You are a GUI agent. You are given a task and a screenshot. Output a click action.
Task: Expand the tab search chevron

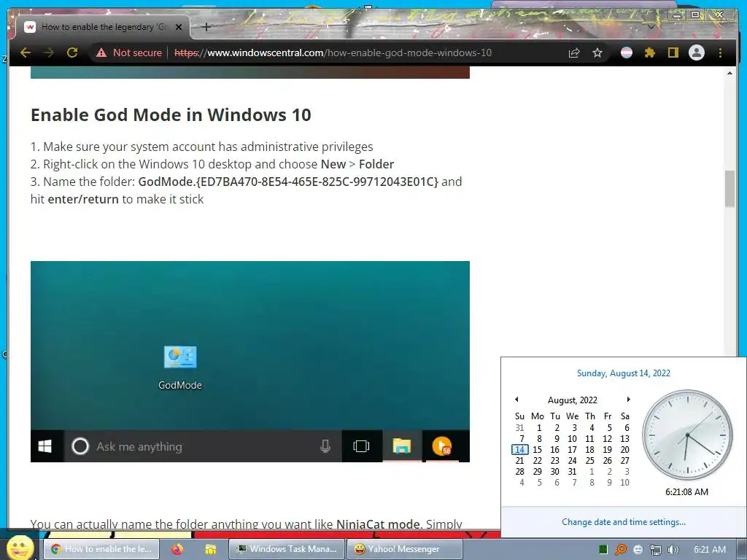pyautogui.click(x=651, y=27)
